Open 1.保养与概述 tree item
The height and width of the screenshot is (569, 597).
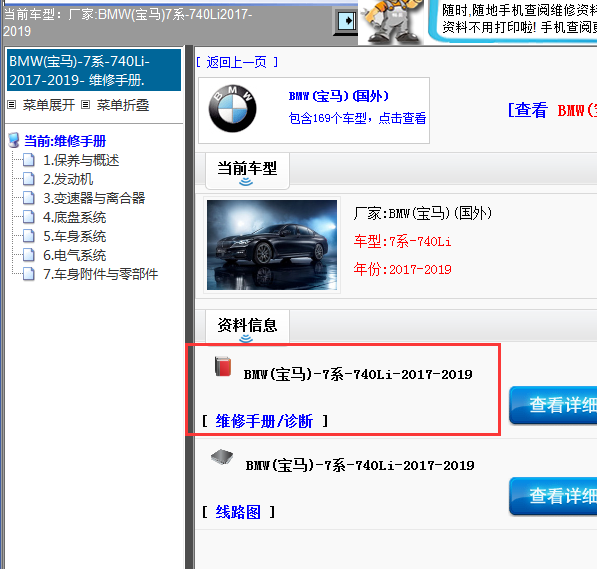click(x=81, y=160)
